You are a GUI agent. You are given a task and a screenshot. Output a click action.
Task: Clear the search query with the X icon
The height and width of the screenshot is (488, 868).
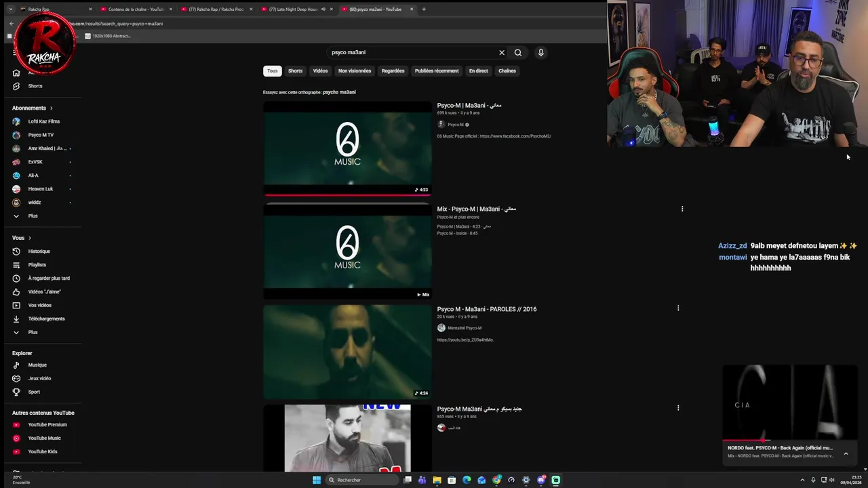pos(502,52)
